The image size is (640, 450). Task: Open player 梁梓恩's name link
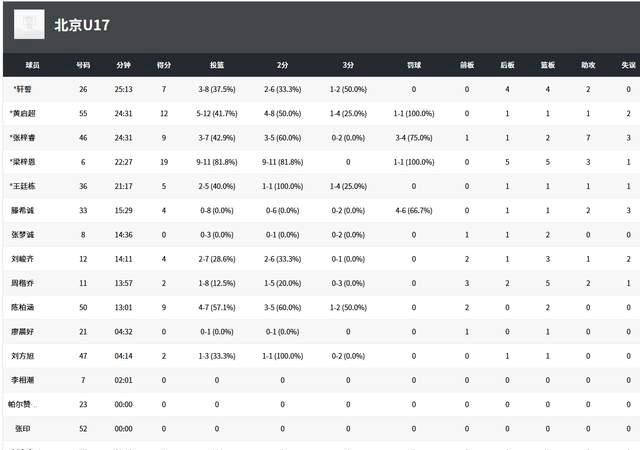click(x=24, y=162)
